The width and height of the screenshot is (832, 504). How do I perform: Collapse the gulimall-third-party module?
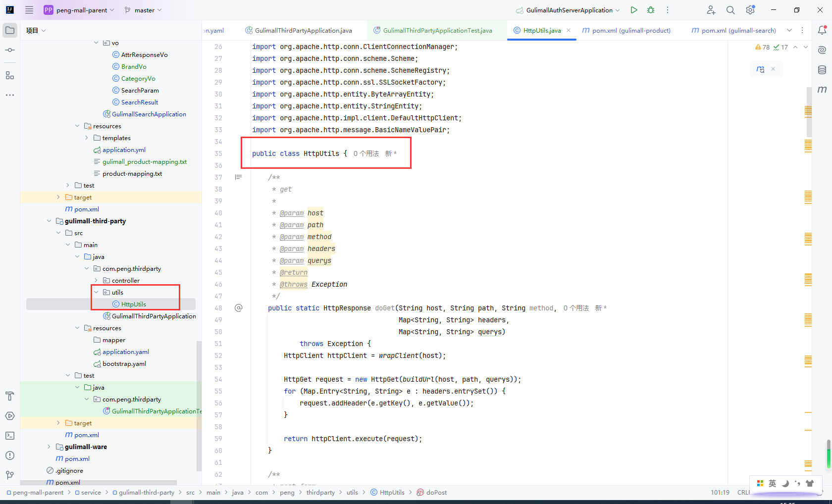pos(49,221)
